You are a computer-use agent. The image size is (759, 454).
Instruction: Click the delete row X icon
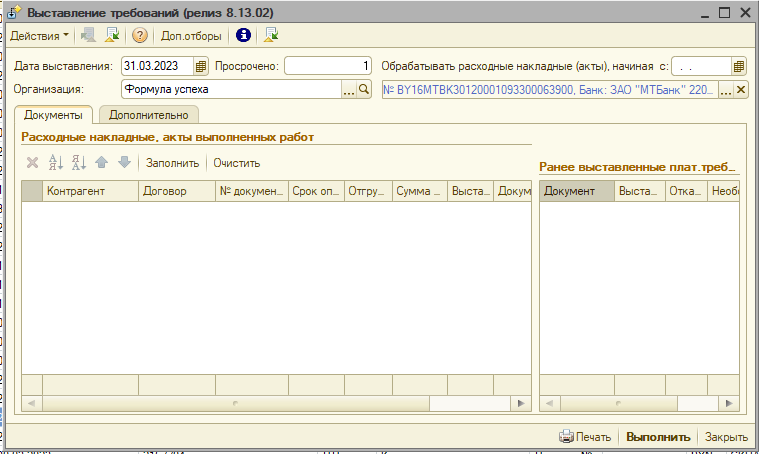pos(32,163)
